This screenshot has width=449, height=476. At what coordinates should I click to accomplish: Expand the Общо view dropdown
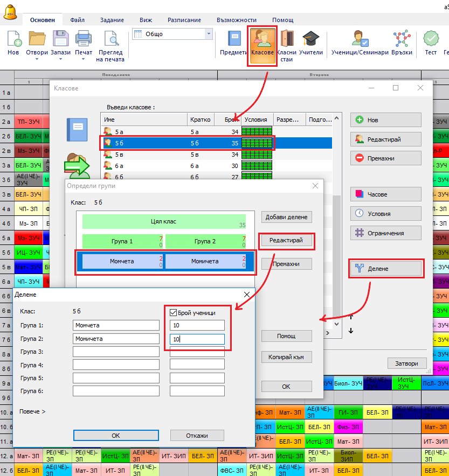[x=209, y=34]
